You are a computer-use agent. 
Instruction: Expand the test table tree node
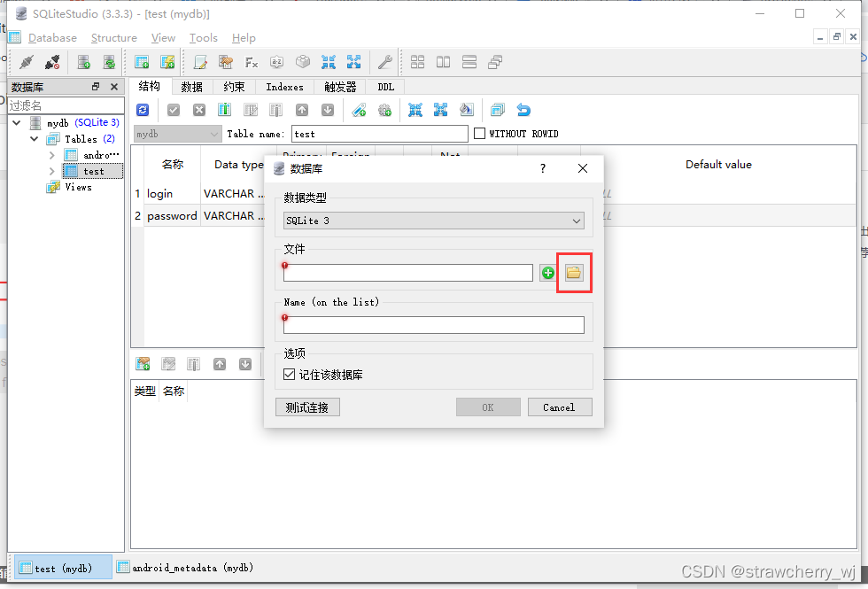[52, 171]
